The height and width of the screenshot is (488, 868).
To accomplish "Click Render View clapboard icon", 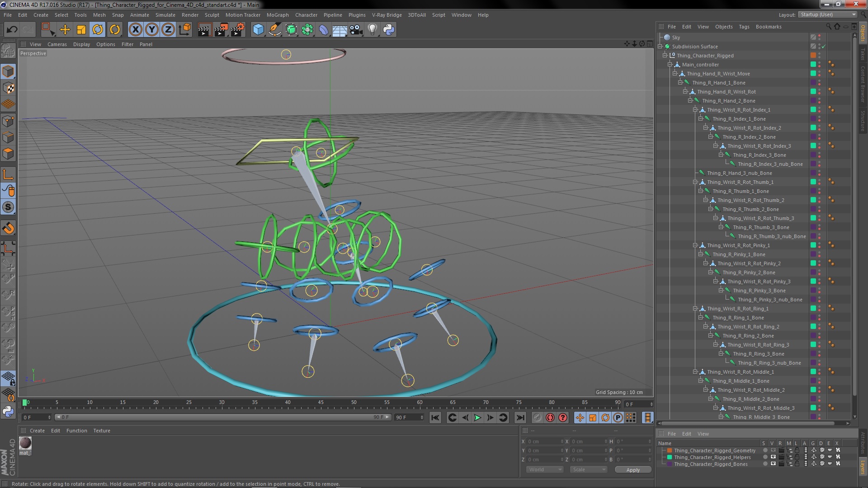I will (204, 30).
